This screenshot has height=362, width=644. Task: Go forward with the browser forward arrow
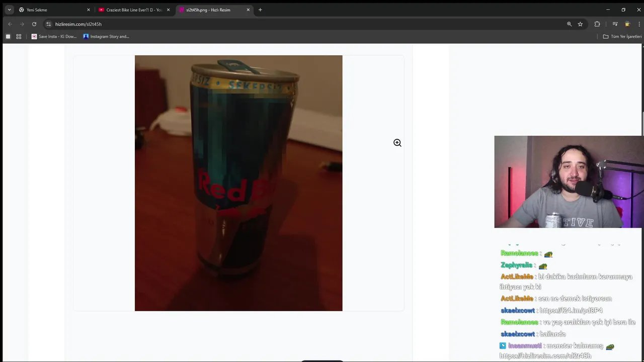tap(22, 24)
